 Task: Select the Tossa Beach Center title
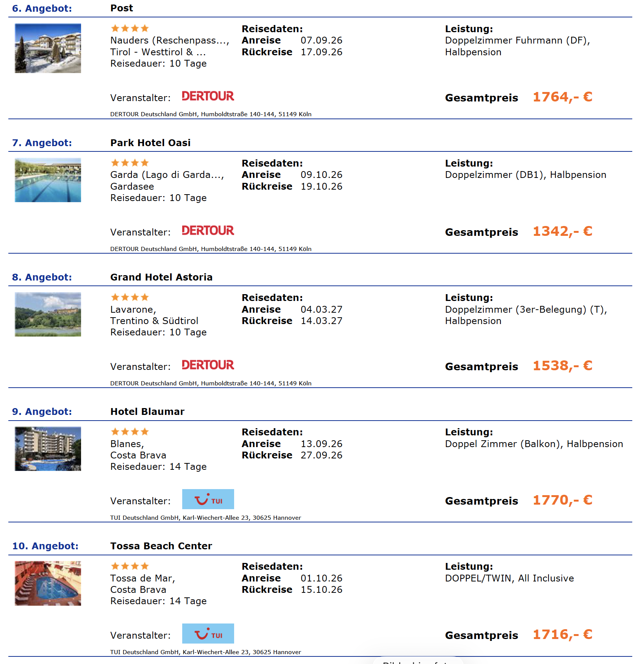click(161, 546)
